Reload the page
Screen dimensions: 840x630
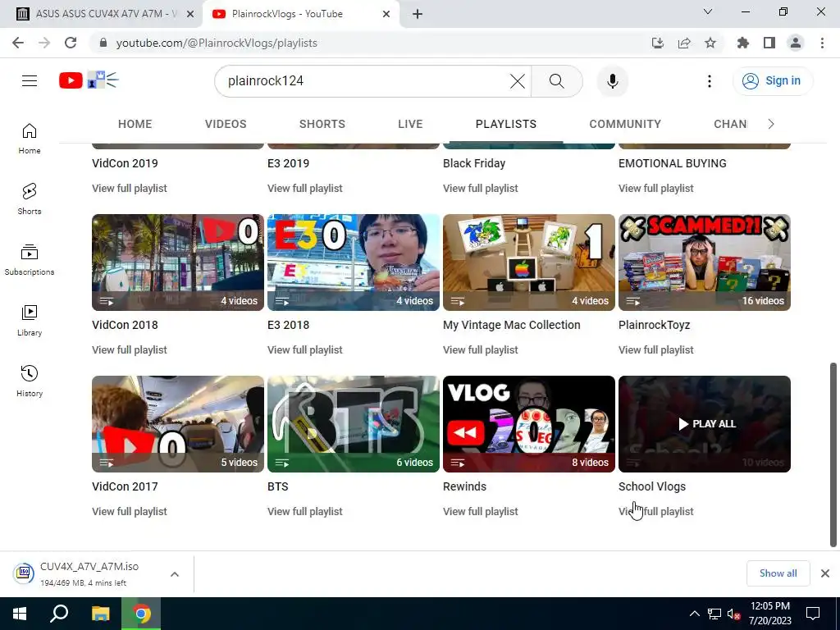71,43
